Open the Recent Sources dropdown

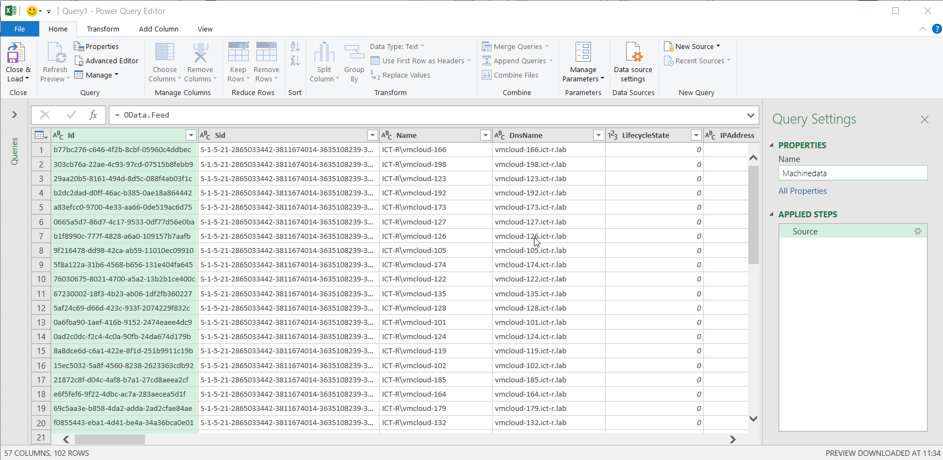698,61
